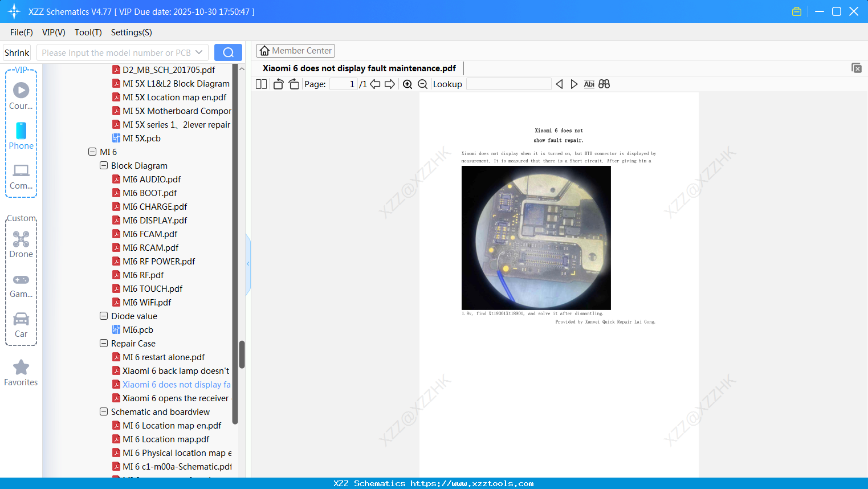Open MI6 TOUCH.pdf

(153, 289)
